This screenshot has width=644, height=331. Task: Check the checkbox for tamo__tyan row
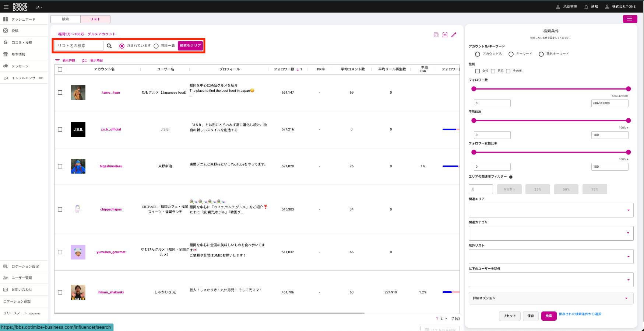60,93
